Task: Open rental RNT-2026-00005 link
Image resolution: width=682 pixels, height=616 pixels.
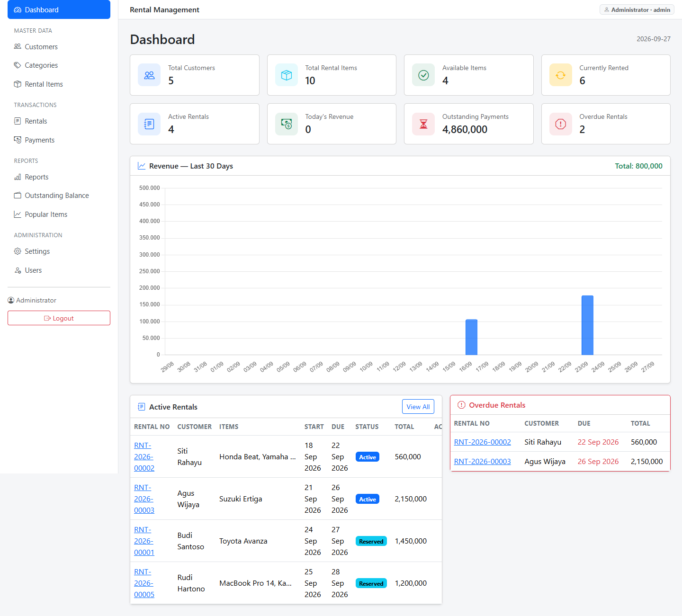Action: click(144, 583)
